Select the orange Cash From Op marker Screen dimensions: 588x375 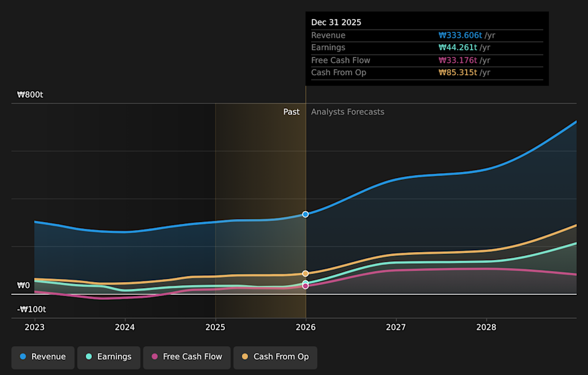[x=305, y=273]
